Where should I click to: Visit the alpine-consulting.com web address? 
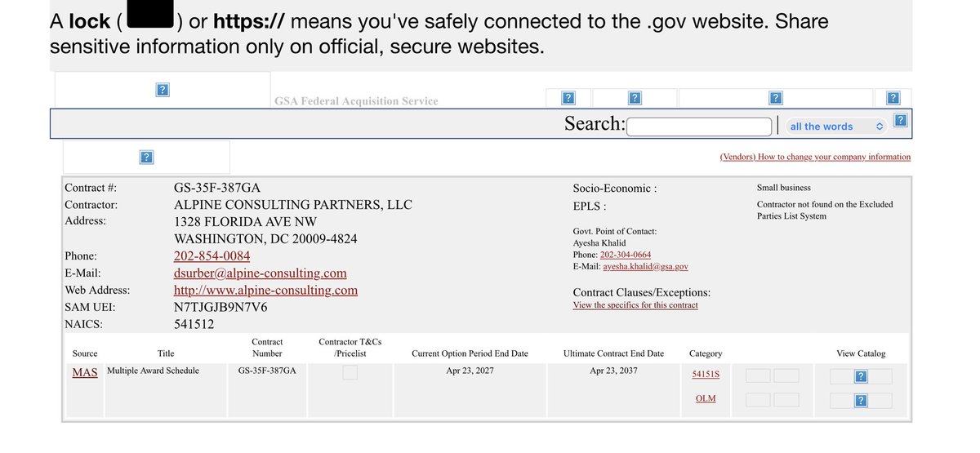pyautogui.click(x=265, y=290)
